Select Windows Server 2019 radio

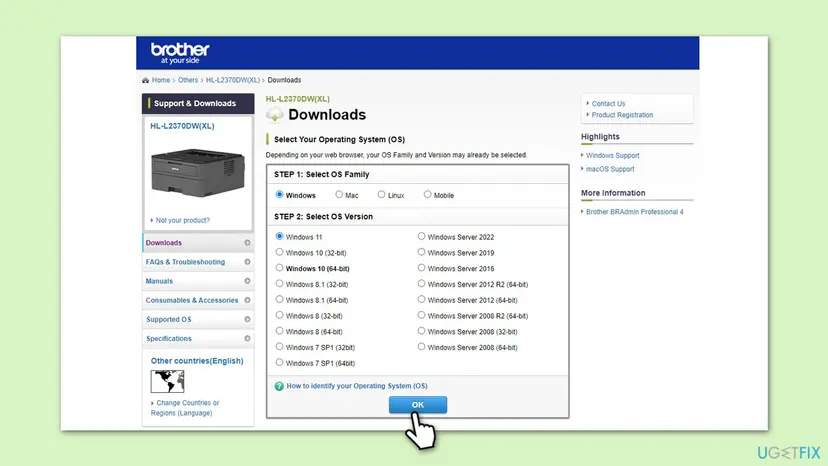(x=421, y=252)
